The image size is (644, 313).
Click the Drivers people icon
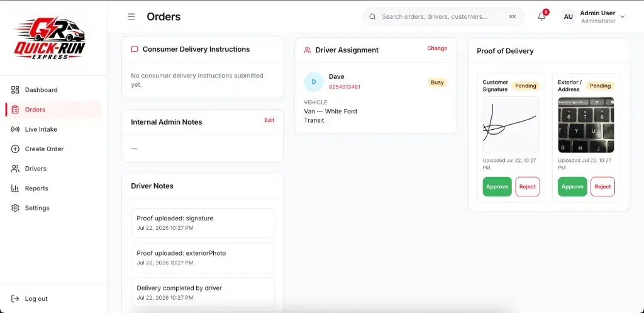pyautogui.click(x=15, y=169)
